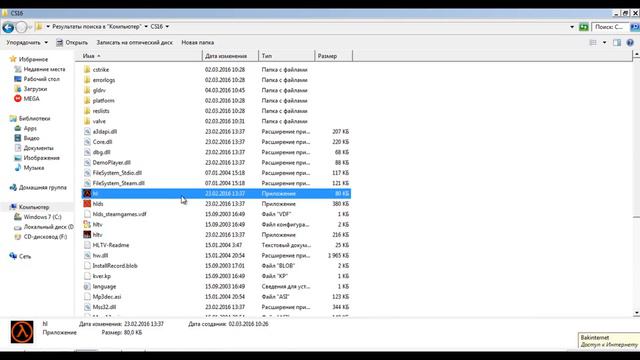Open Рабочий стол in Favorites
Image resolution: width=640 pixels, height=360 pixels.
[x=37, y=79]
